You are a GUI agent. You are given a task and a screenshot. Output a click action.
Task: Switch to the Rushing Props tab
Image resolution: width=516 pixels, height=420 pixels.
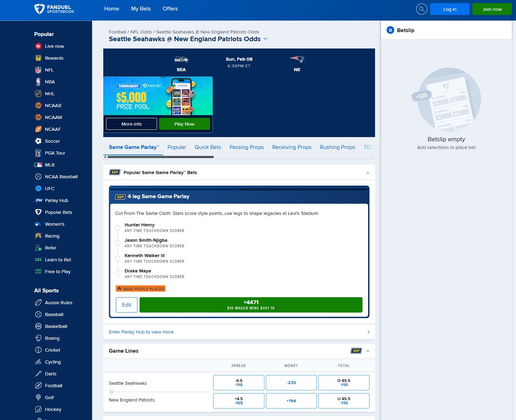pos(337,147)
